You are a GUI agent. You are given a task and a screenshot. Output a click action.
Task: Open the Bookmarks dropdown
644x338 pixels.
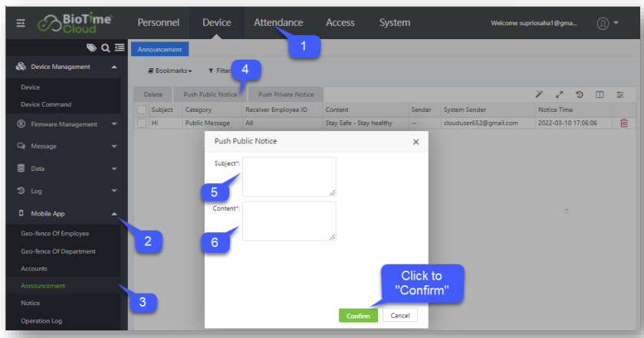click(x=169, y=71)
